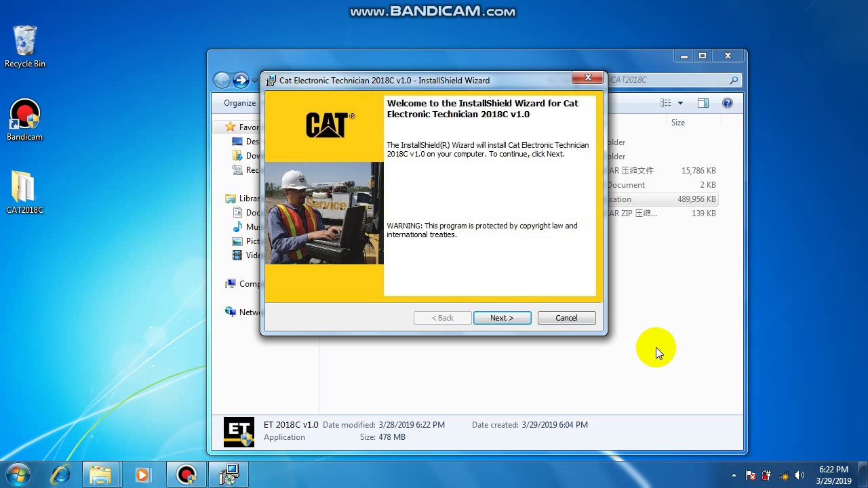Sort files by the Size column header
Viewport: 868px width, 488px height.
click(x=678, y=123)
